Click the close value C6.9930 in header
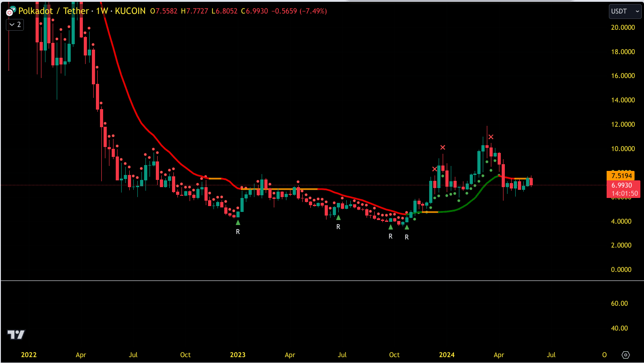The height and width of the screenshot is (363, 644). point(255,11)
